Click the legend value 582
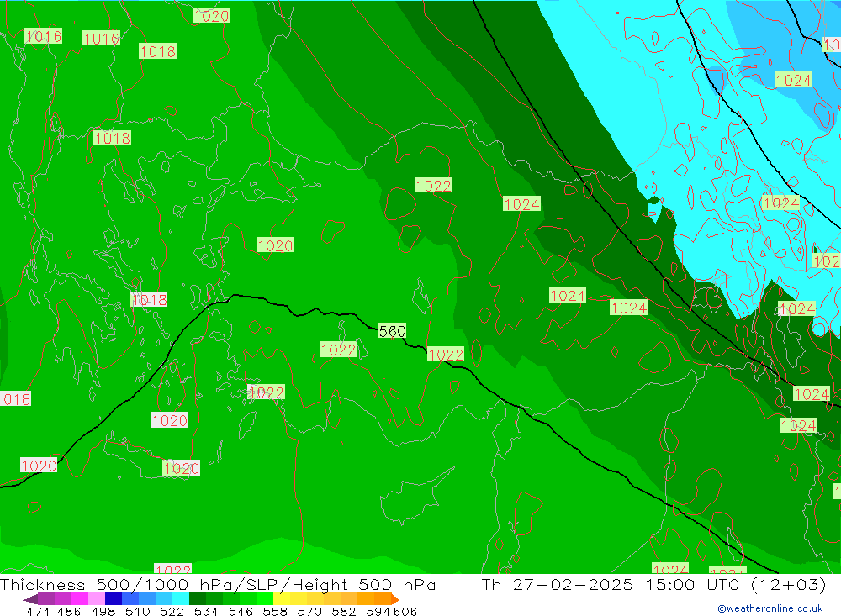This screenshot has width=841, height=616. point(344,611)
